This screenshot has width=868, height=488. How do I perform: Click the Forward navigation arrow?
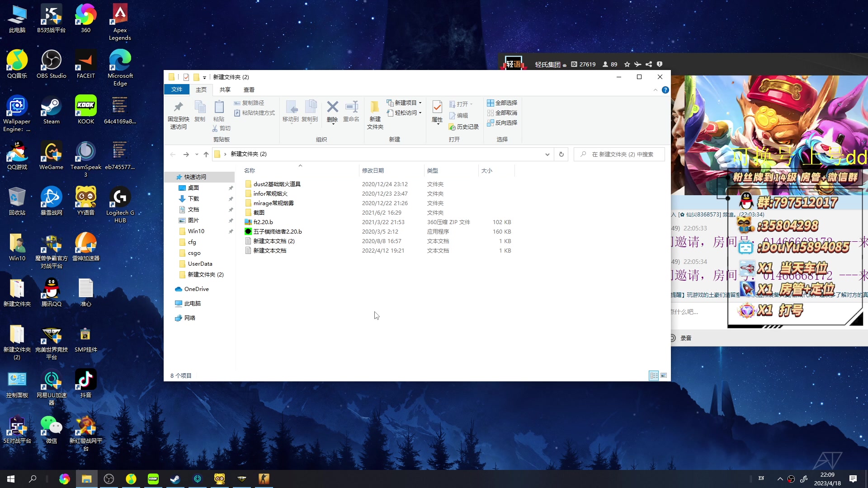[186, 155]
